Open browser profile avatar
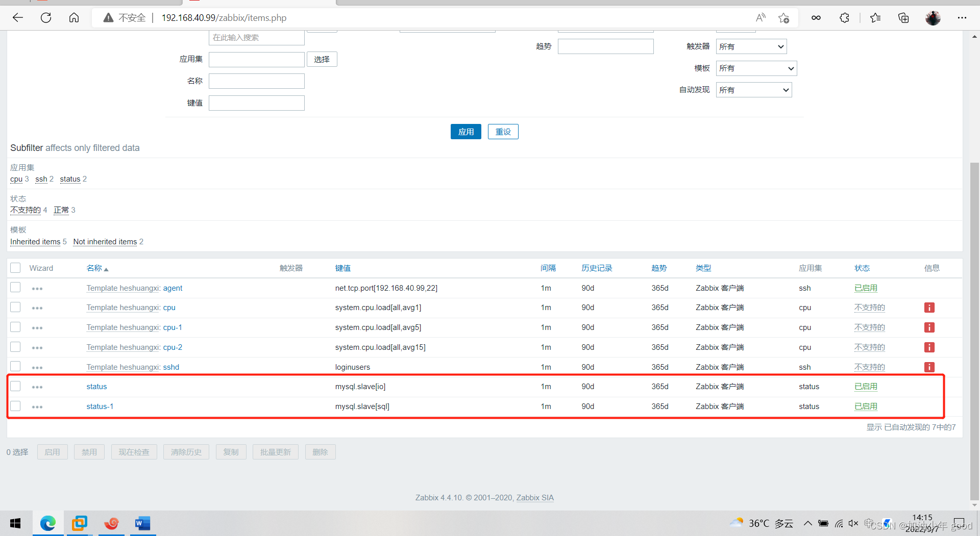This screenshot has width=980, height=536. point(933,18)
